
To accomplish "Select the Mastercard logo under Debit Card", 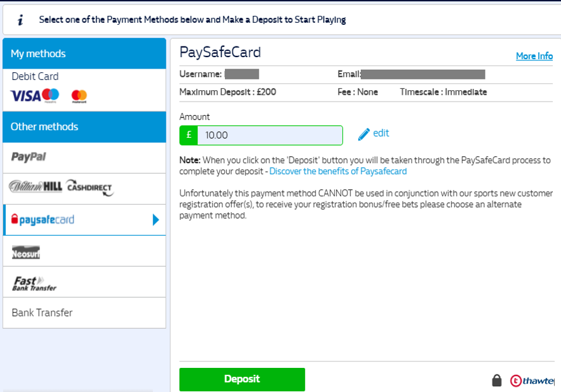I will click(79, 96).
